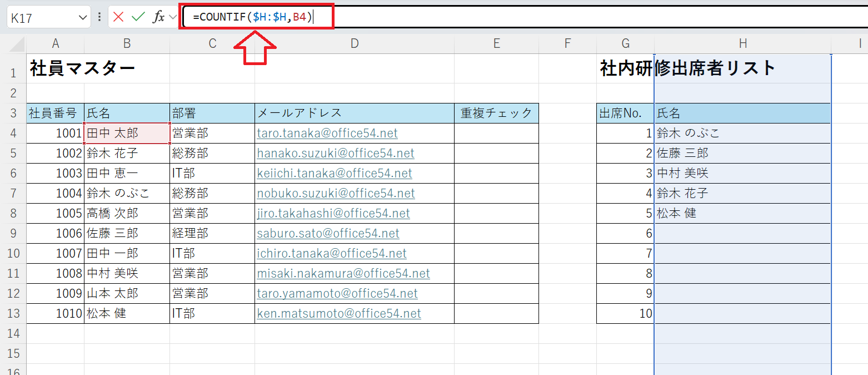
Task: Select employee number cell 1001
Action: click(x=56, y=133)
